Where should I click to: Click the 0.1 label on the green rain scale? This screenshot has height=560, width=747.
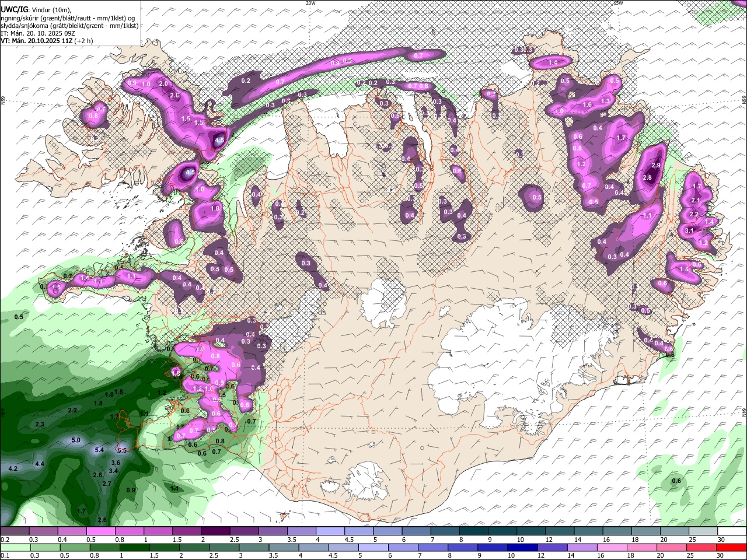point(5,556)
